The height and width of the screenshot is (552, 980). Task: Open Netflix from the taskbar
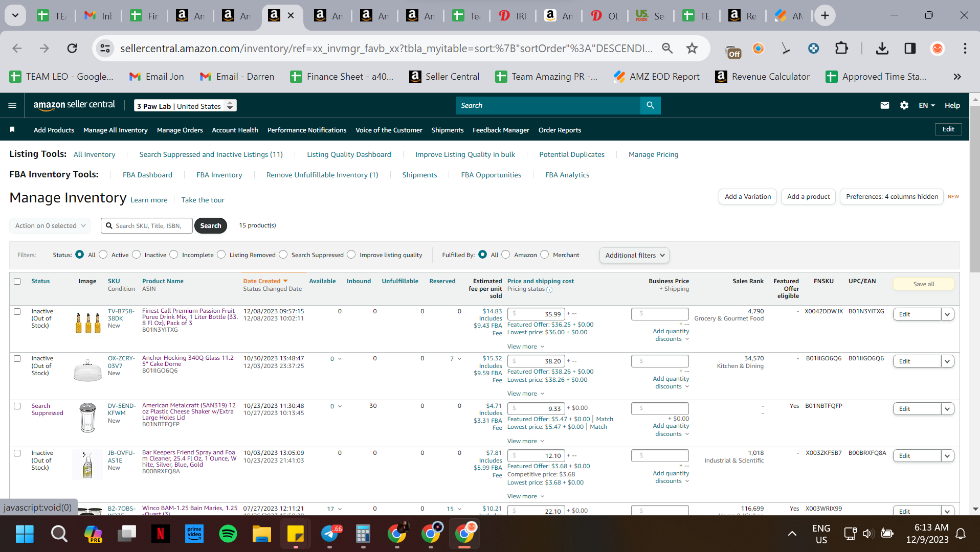click(160, 534)
